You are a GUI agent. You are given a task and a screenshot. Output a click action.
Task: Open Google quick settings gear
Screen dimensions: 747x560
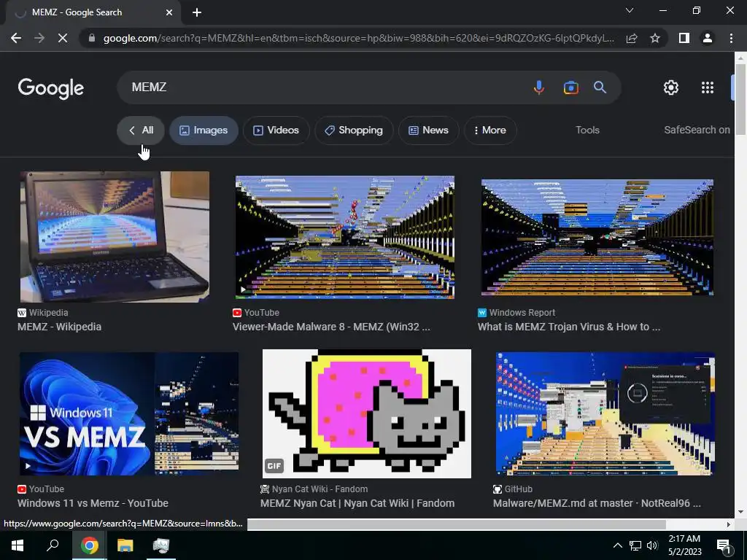[671, 87]
